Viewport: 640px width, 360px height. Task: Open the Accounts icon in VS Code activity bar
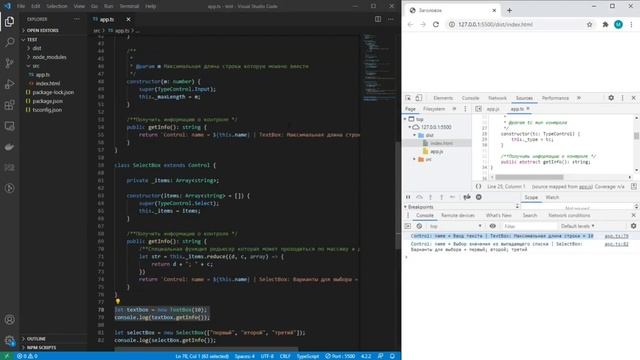click(9, 320)
